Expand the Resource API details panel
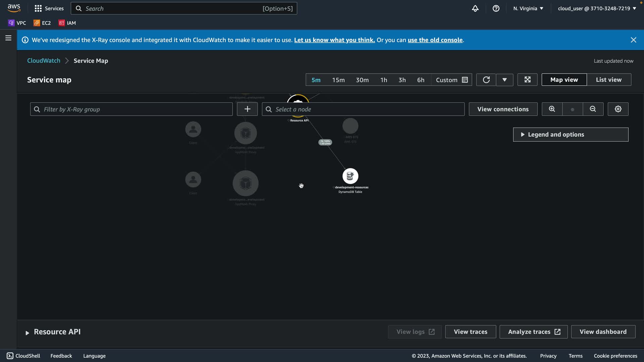 (28, 333)
